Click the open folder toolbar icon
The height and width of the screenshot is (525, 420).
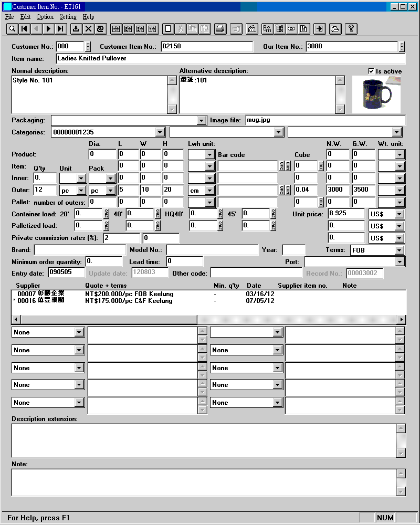335,29
